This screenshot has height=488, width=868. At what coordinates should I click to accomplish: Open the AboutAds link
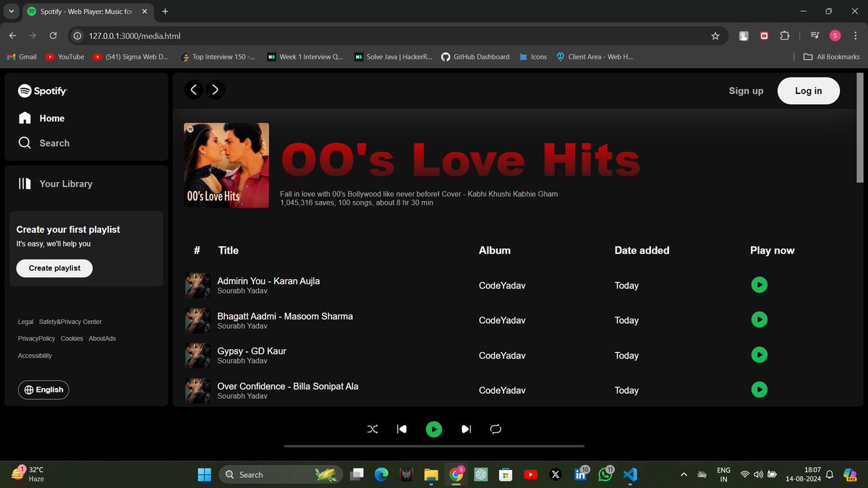click(102, 338)
